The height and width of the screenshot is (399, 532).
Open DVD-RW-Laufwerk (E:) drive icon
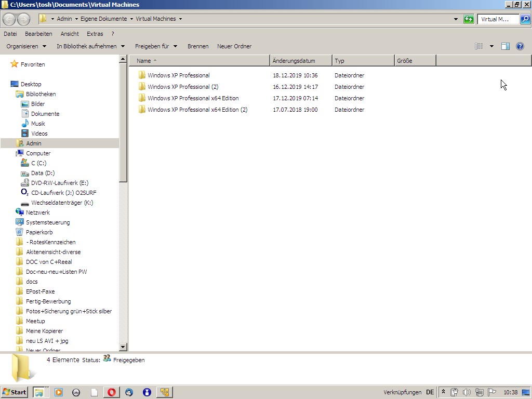coord(25,182)
